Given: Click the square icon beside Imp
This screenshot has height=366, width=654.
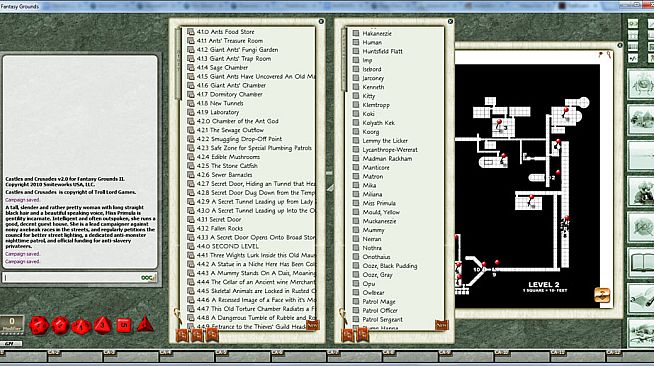Looking at the screenshot, I should coord(356,60).
